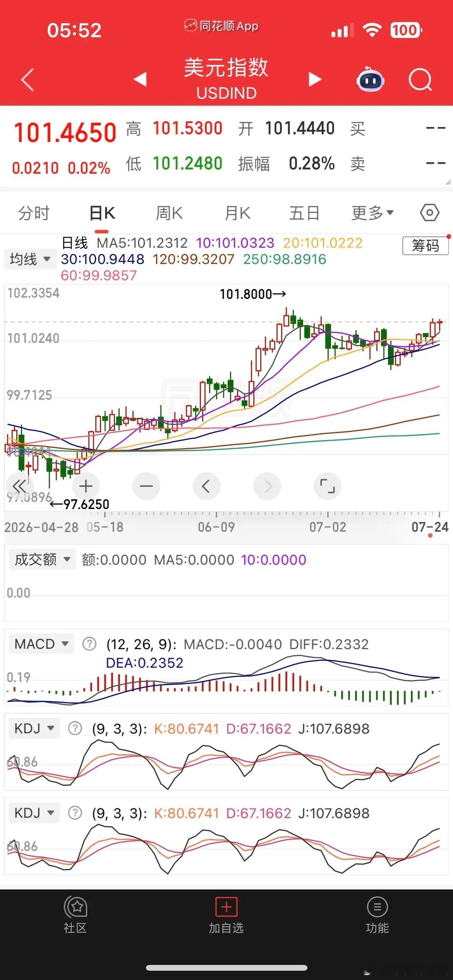This screenshot has height=980, width=453.
Task: Expand the 更多 period dropdown
Action: (372, 213)
